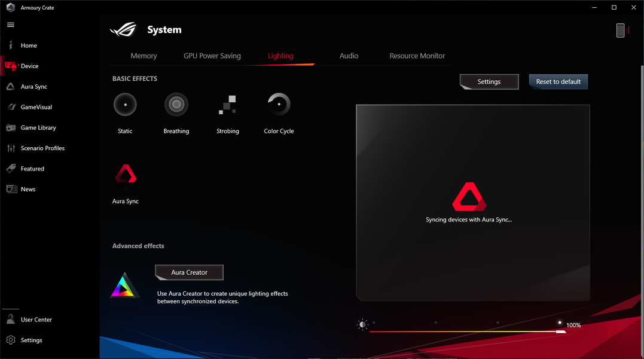The image size is (644, 359).
Task: Click the rainbow Aura Creator triangle icon
Action: 124,285
